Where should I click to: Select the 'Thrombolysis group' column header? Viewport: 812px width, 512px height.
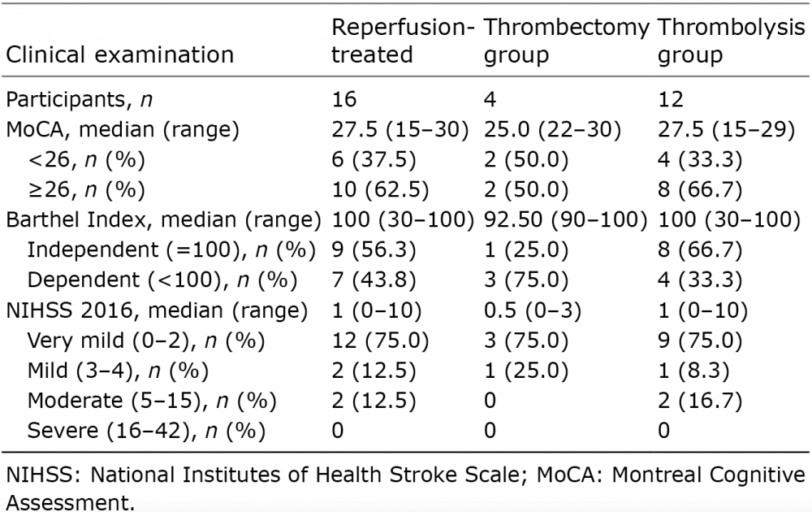pos(725,41)
